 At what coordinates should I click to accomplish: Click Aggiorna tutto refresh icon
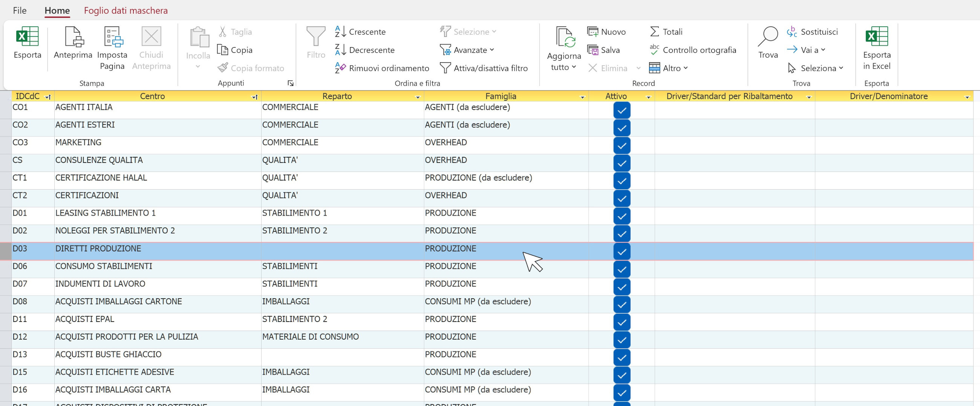coord(565,37)
